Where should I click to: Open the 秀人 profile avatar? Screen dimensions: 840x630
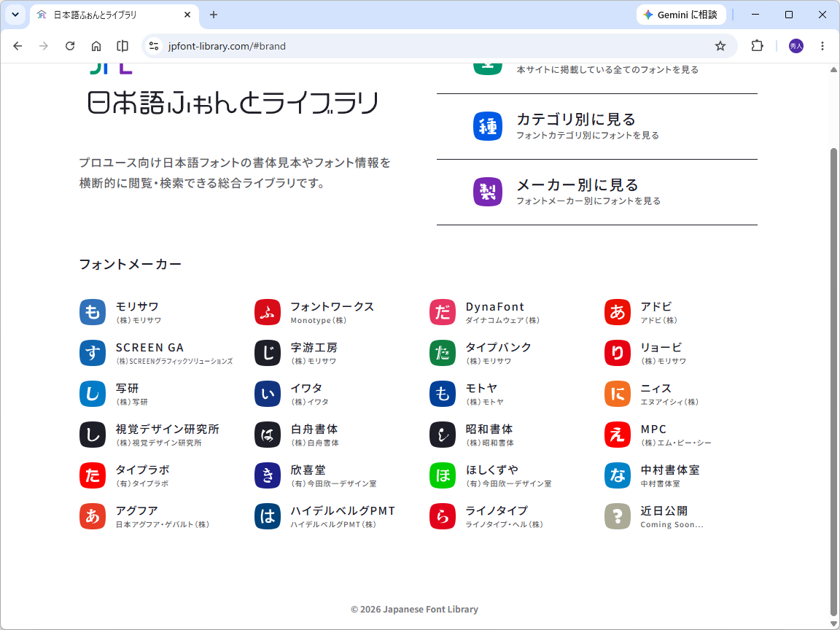(796, 46)
